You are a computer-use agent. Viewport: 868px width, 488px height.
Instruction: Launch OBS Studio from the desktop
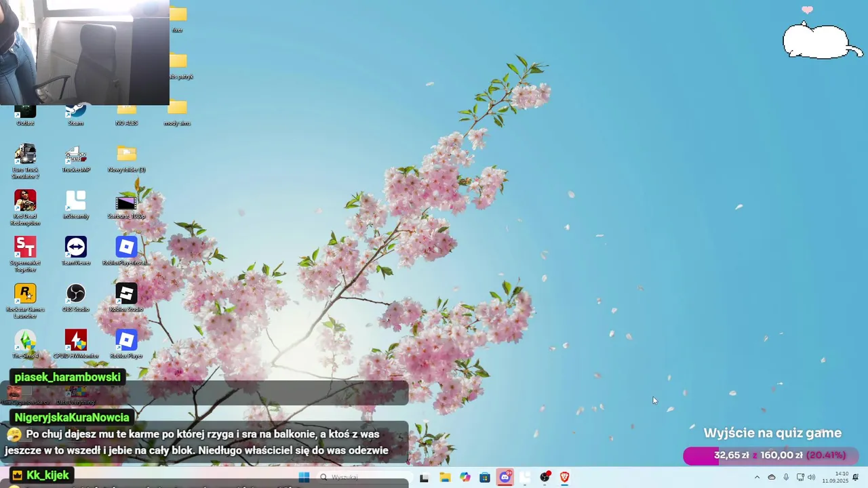tap(76, 298)
